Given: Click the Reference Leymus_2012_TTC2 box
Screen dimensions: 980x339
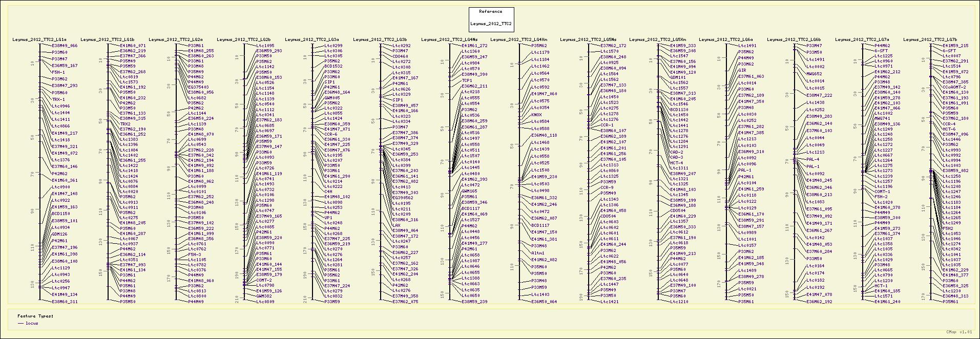Looking at the screenshot, I should pos(491,19).
